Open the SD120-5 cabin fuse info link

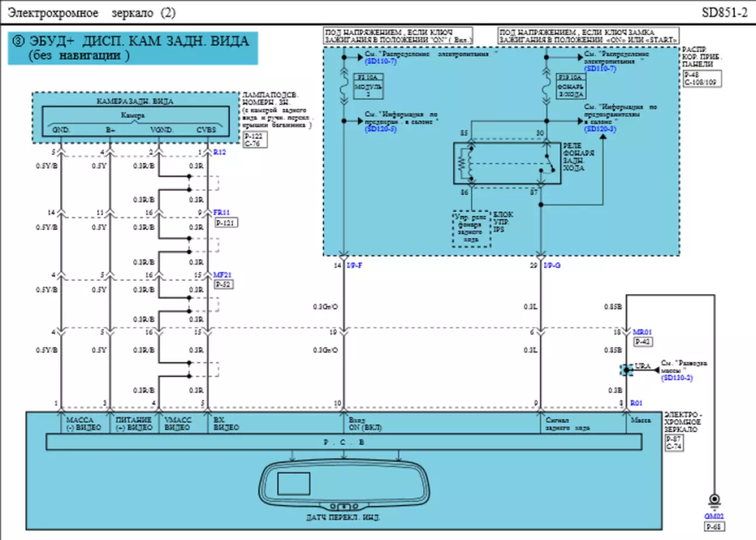coord(380,129)
